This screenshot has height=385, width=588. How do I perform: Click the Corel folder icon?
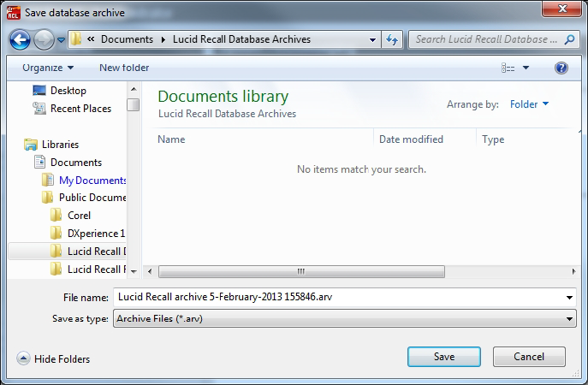click(x=56, y=216)
